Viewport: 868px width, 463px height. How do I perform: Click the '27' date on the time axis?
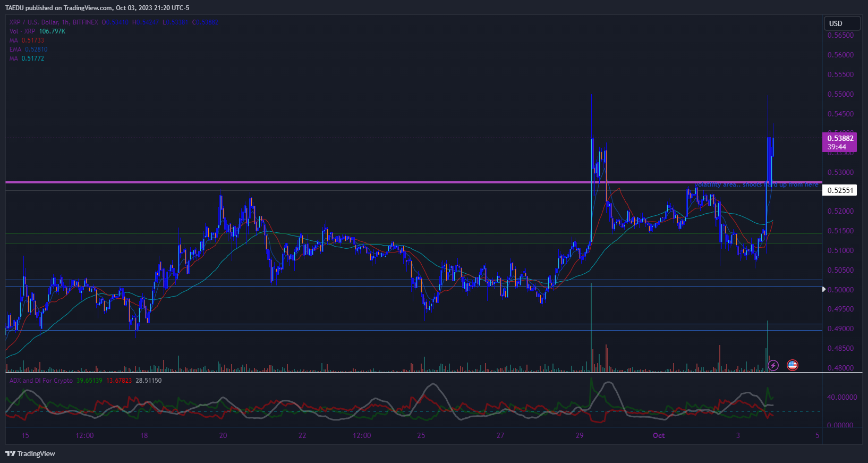[x=500, y=435]
